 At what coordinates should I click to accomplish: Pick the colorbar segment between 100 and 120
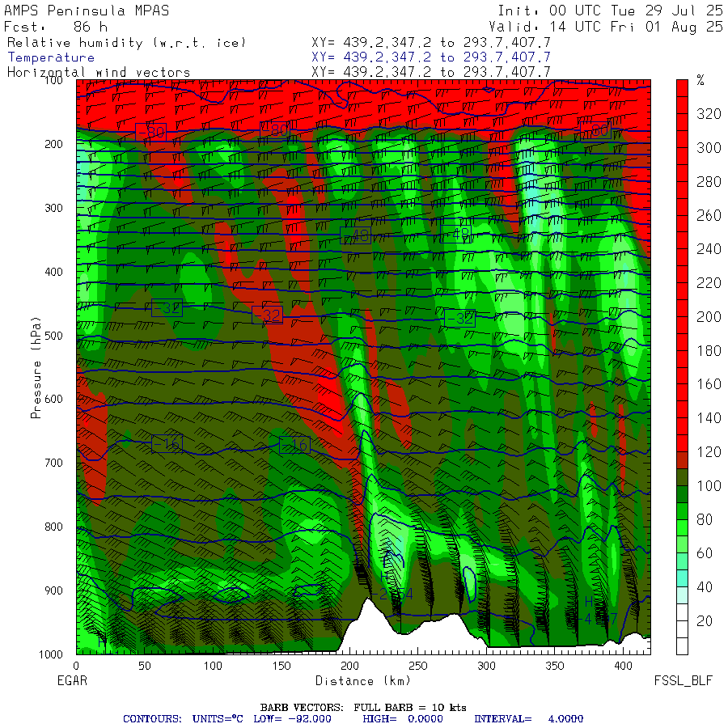point(682,468)
